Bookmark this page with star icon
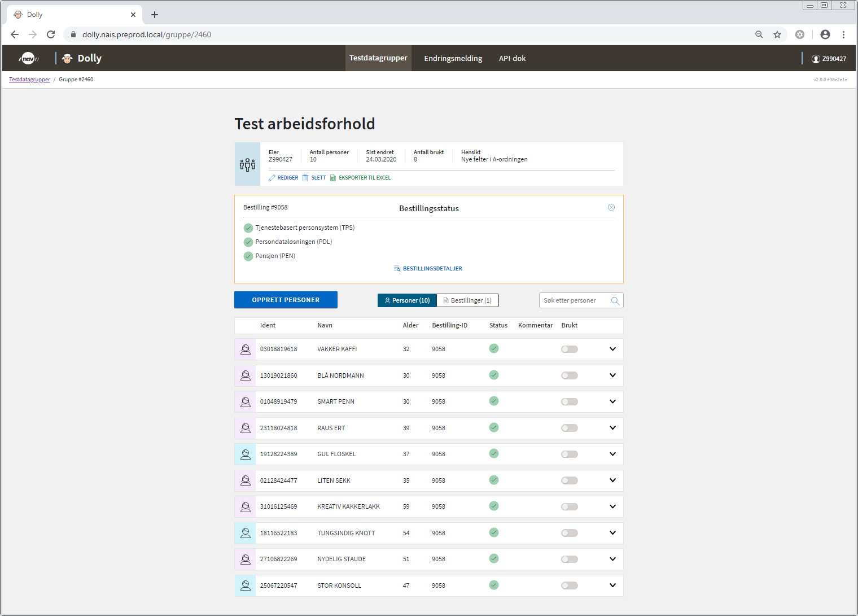This screenshot has height=616, width=858. coord(777,34)
